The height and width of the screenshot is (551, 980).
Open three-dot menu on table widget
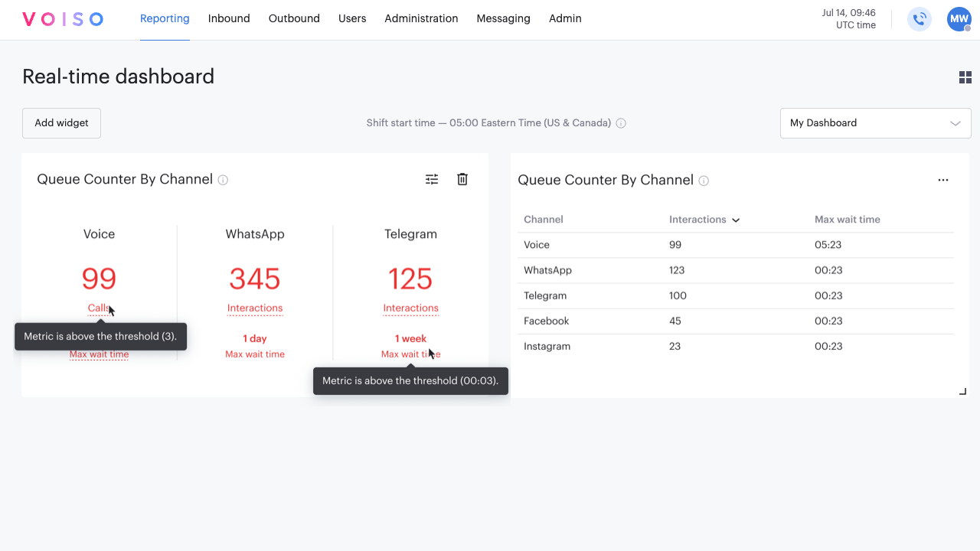pos(943,180)
